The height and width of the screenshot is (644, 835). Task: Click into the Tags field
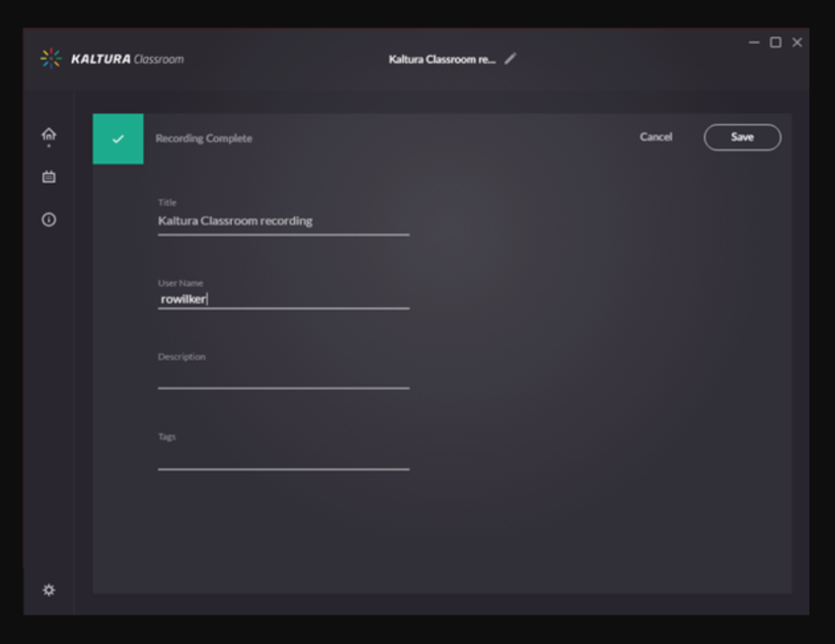coord(283,457)
